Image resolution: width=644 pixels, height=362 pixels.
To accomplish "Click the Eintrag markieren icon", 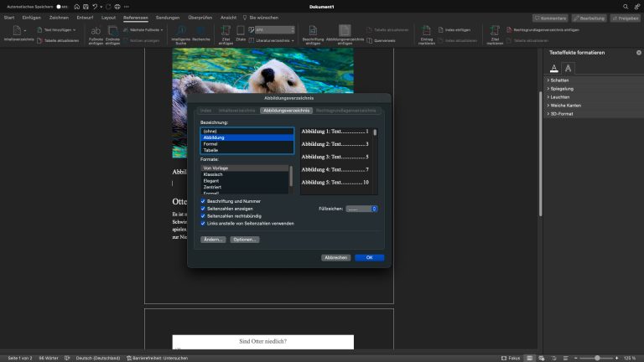I will click(x=428, y=31).
